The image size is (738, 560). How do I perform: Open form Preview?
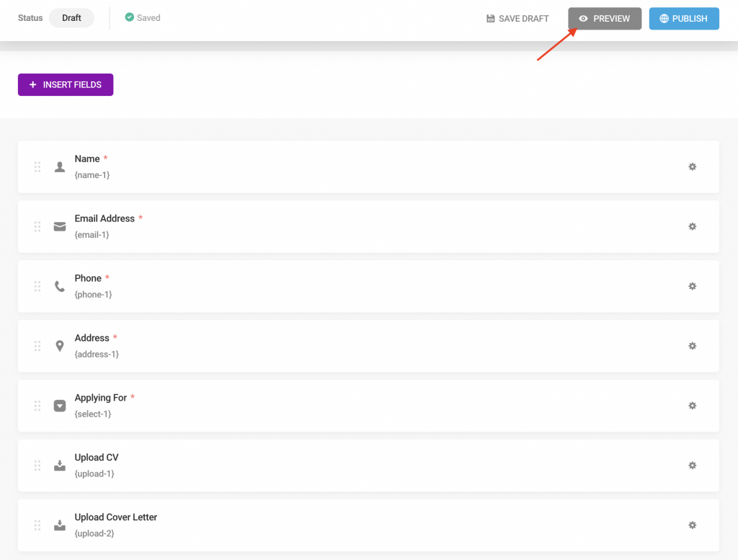pyautogui.click(x=605, y=18)
